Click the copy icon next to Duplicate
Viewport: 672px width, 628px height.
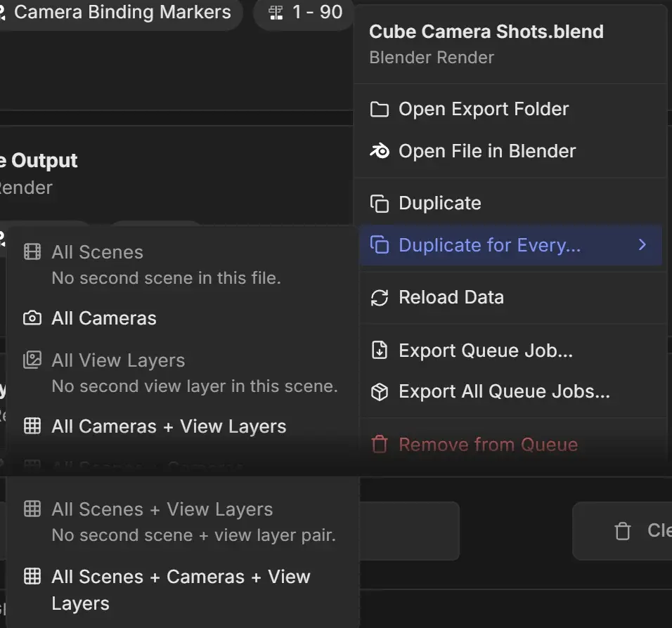click(380, 204)
